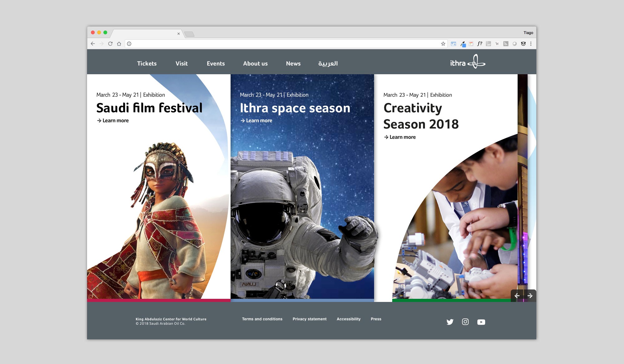Click the browser home icon
The width and height of the screenshot is (624, 364).
[119, 44]
